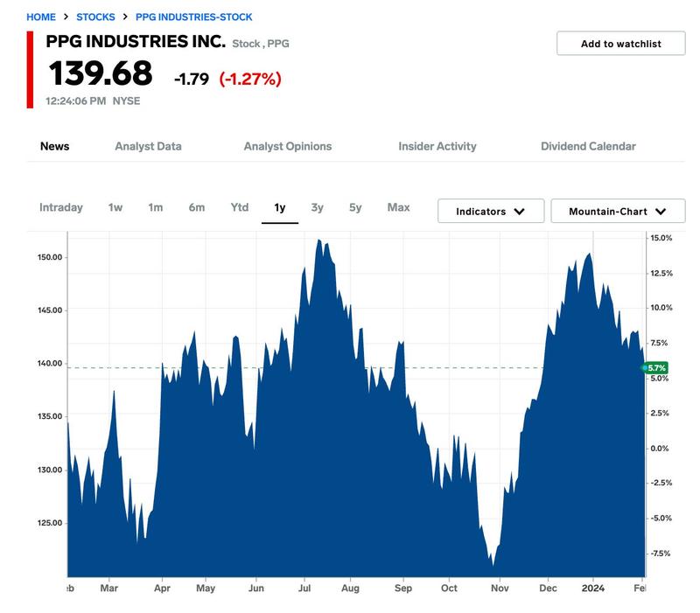Select the 6m chart range
The width and height of the screenshot is (700, 613).
[x=196, y=207]
